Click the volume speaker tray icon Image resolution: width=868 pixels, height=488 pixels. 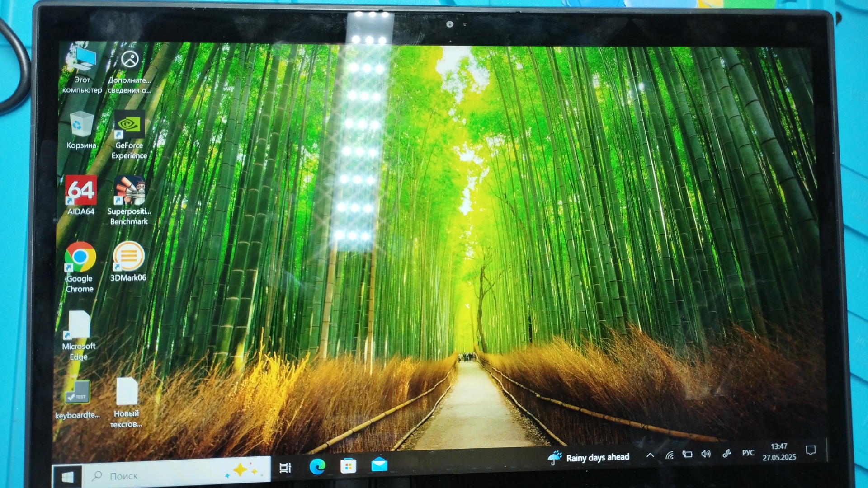(x=706, y=454)
